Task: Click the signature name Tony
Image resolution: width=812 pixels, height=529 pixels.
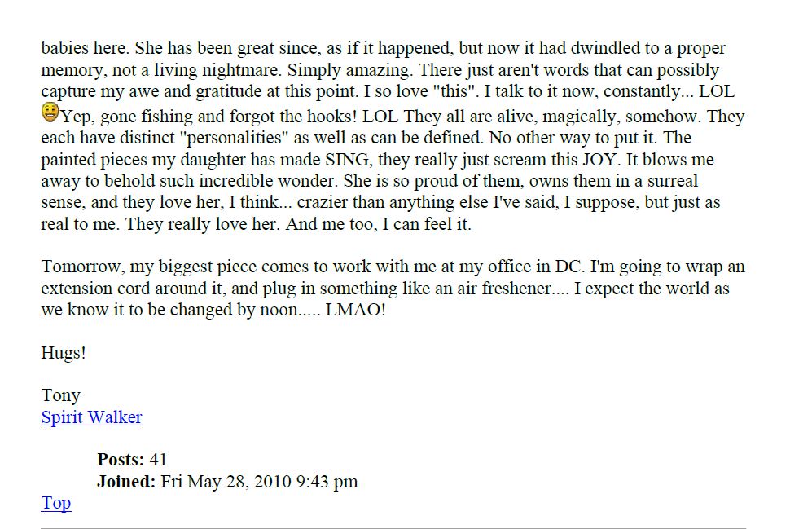Action: [60, 395]
